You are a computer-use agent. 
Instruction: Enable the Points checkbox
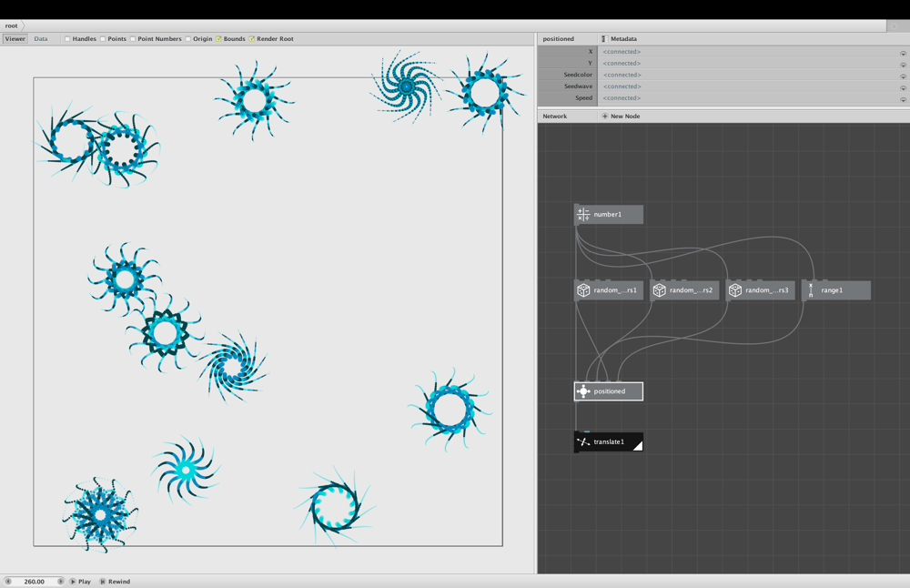[x=103, y=39]
